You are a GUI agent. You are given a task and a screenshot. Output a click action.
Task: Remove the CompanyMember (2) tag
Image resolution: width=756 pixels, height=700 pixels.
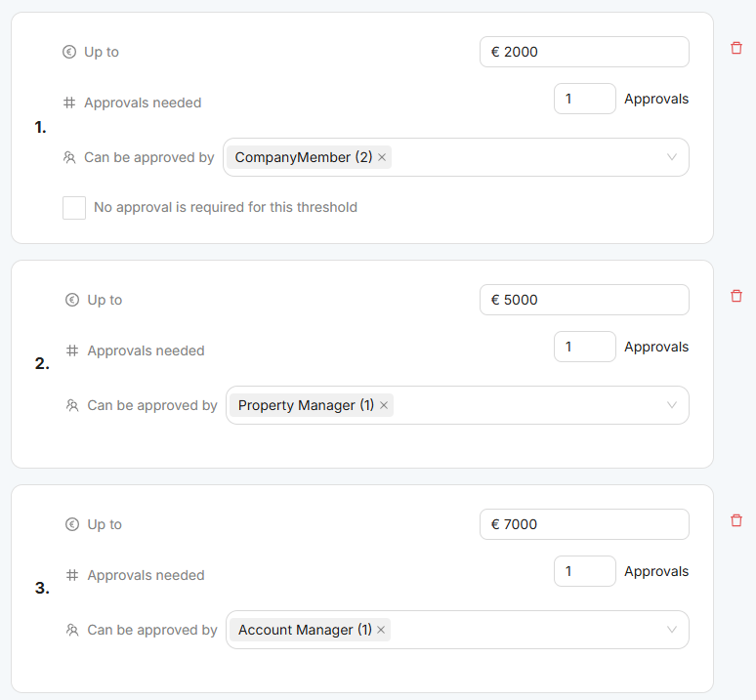click(382, 157)
